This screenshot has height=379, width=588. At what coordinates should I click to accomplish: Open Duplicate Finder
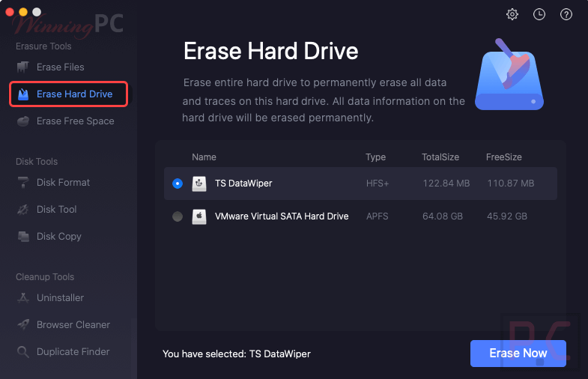click(x=73, y=351)
